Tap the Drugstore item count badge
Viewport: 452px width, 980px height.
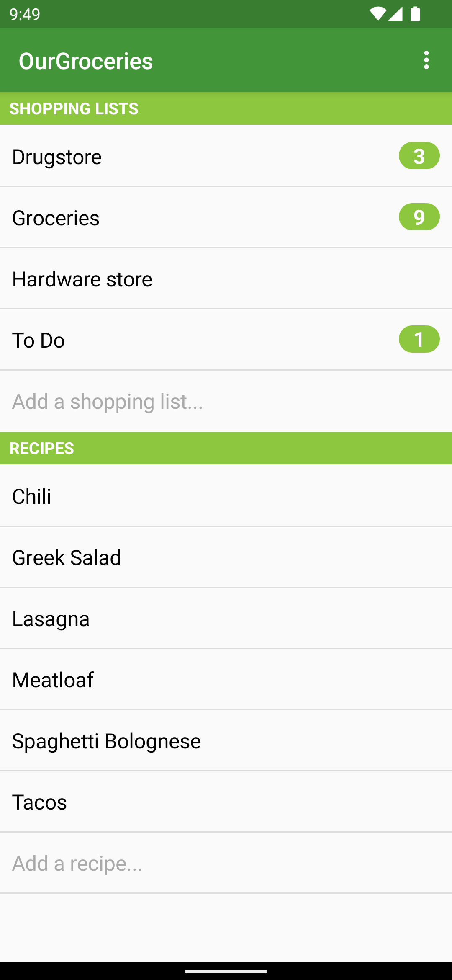pyautogui.click(x=419, y=156)
